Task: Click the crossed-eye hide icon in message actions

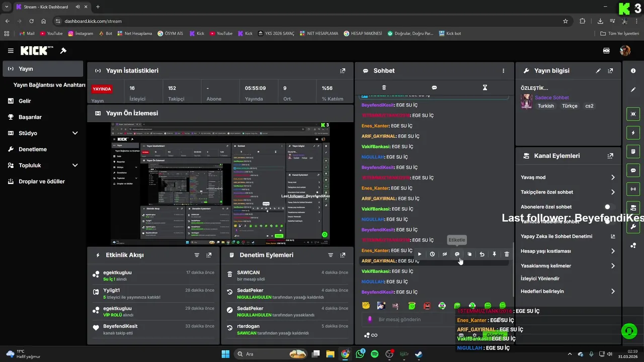Action: 445,254
